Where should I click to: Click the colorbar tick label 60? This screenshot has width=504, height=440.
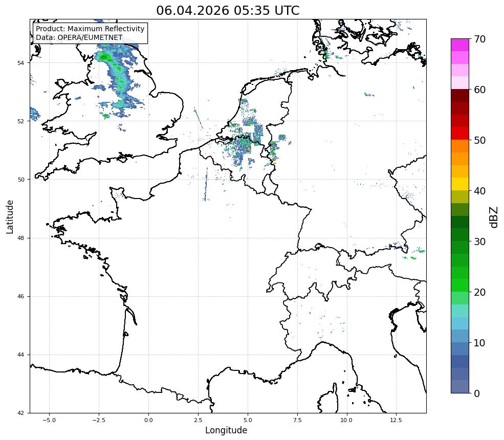(x=479, y=90)
